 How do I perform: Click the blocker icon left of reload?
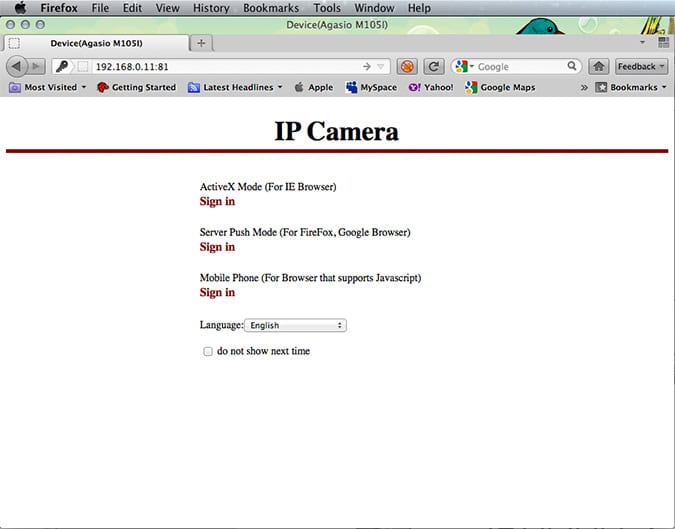click(x=407, y=66)
